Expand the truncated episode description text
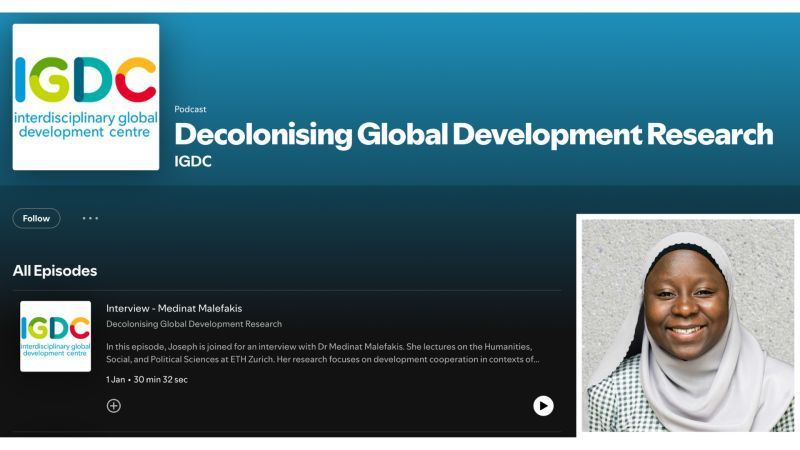This screenshot has height=450, width=800. tap(322, 352)
